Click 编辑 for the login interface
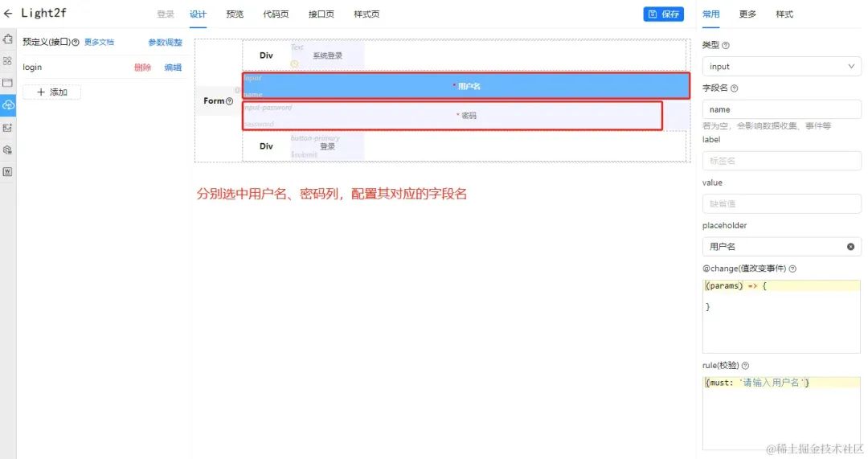This screenshot has height=459, width=868. (x=173, y=68)
